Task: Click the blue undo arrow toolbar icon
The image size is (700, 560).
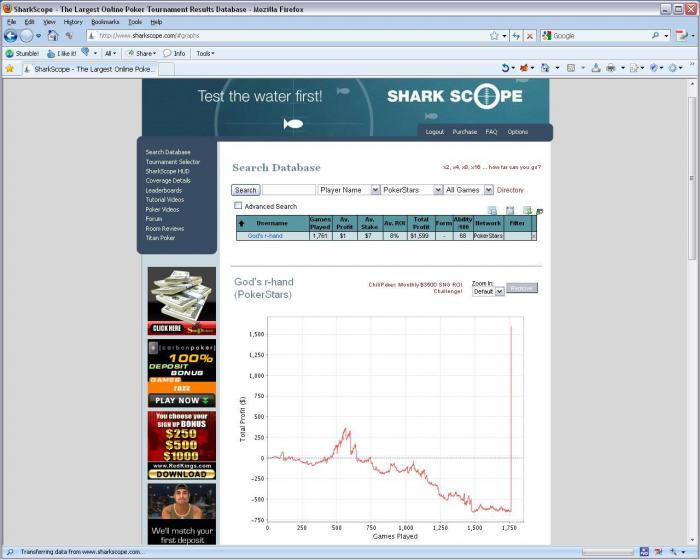Action: click(505, 68)
